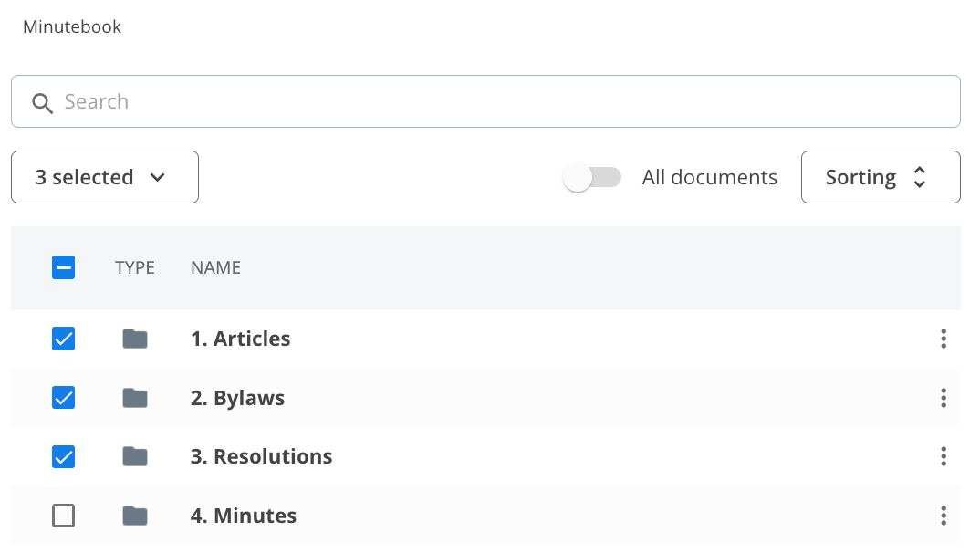Click the folder icon beside 4. Minutes
980x553 pixels.
click(x=135, y=516)
